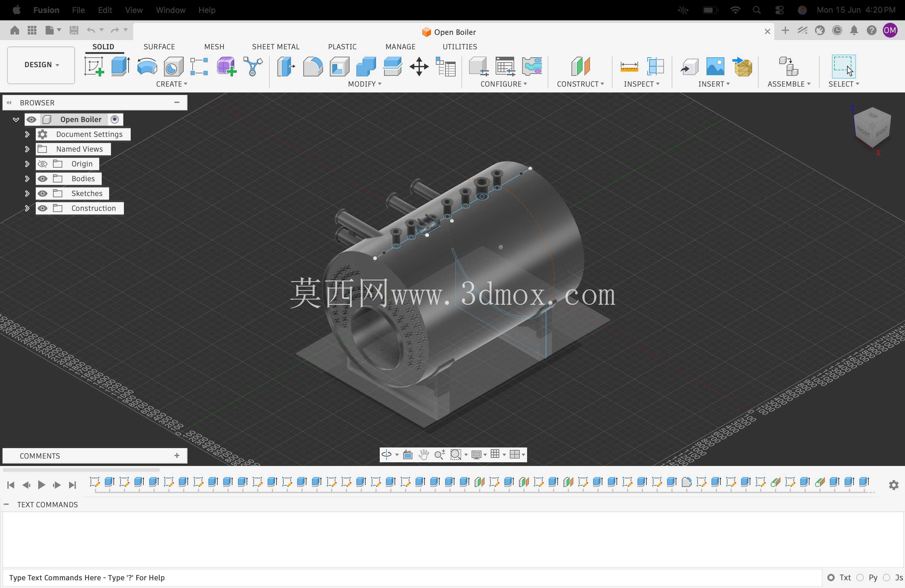Open the SELECT menu label
905x588 pixels.
(843, 84)
